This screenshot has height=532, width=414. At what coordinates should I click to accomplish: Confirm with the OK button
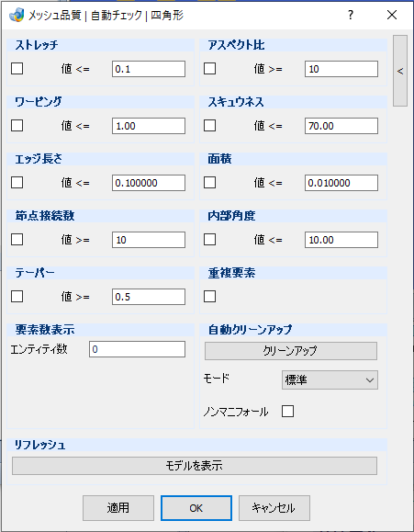click(x=196, y=508)
